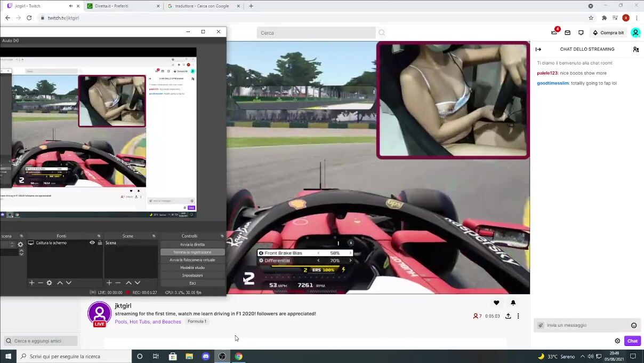The image size is (644, 363).
Task: Toggle lock on Cattura lo schermo source
Action: pyautogui.click(x=100, y=243)
